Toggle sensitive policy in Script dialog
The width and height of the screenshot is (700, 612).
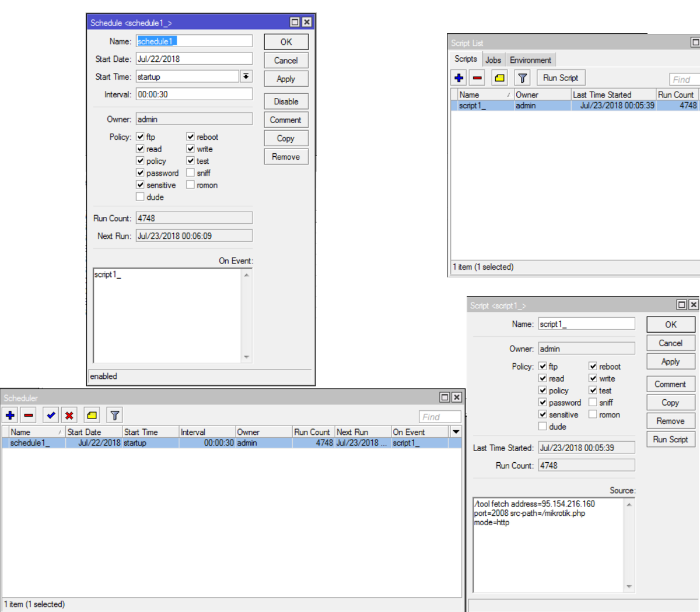[x=543, y=414]
